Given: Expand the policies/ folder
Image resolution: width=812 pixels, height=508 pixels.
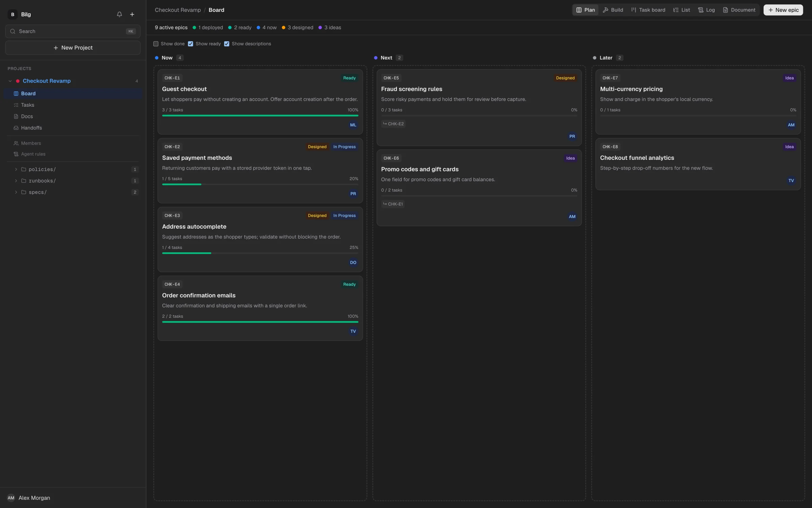Looking at the screenshot, I should point(16,169).
